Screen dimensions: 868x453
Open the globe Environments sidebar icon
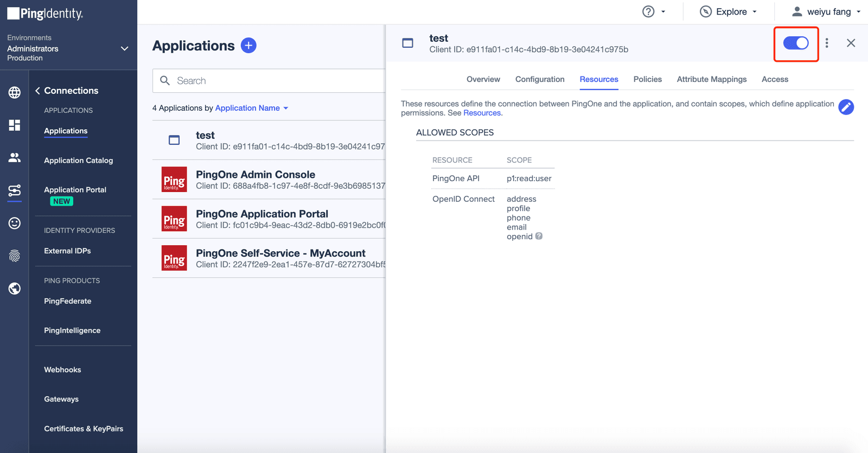pos(15,92)
